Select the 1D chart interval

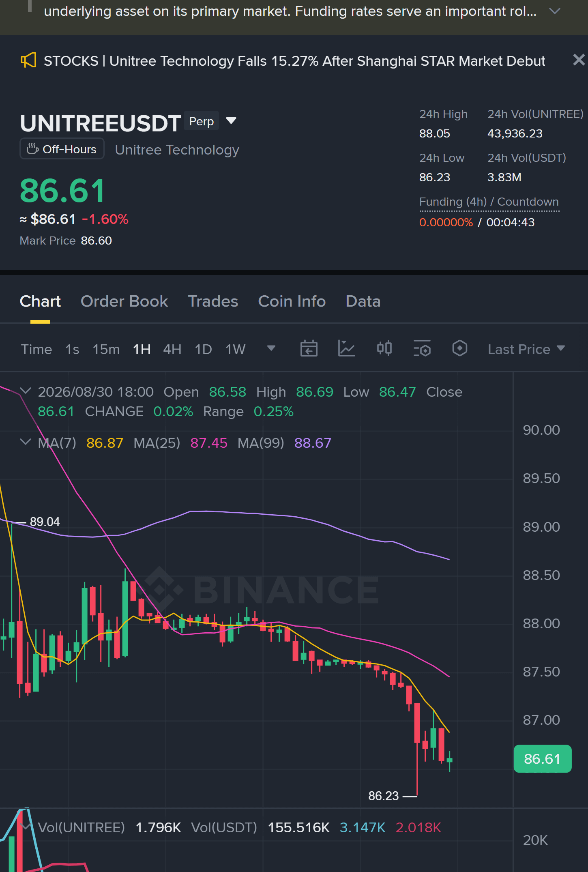204,349
